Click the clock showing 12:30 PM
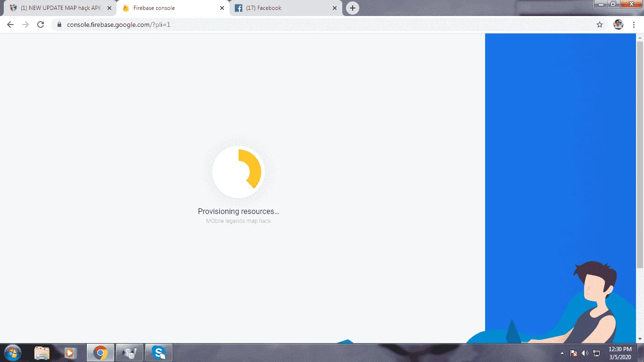Image resolution: width=644 pixels, height=362 pixels. tap(620, 349)
